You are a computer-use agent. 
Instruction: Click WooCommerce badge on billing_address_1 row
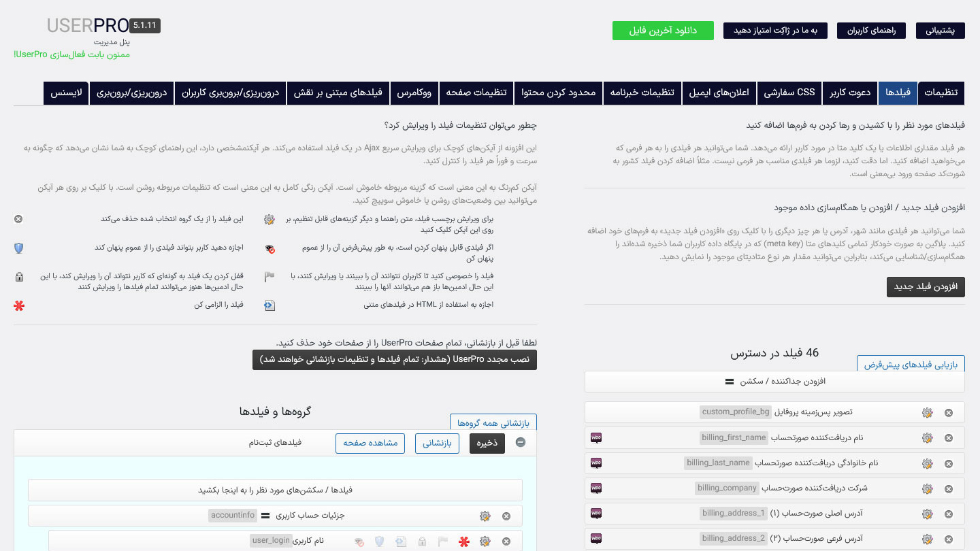596,513
